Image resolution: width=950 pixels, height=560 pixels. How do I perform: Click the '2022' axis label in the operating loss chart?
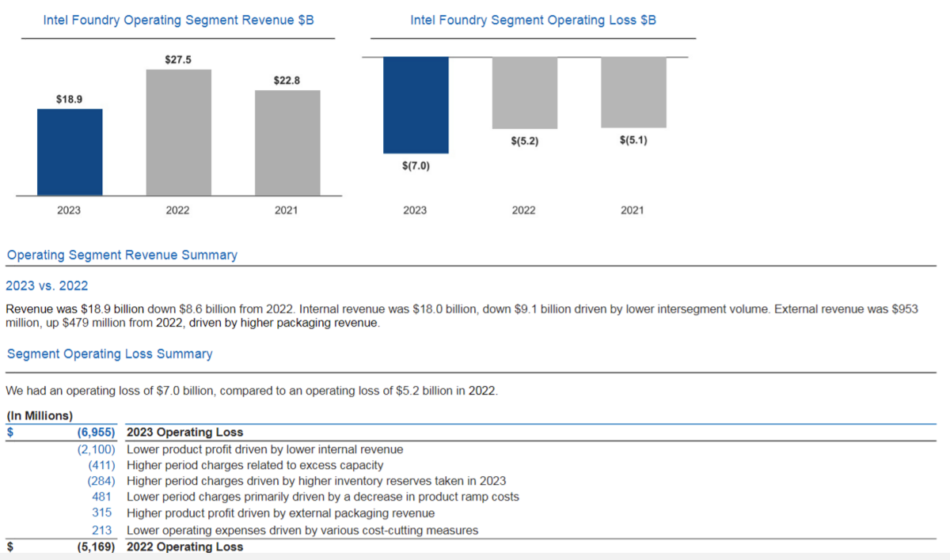(523, 210)
